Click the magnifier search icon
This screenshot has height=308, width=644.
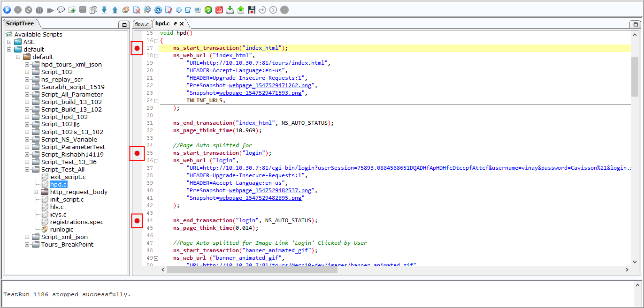[147, 10]
